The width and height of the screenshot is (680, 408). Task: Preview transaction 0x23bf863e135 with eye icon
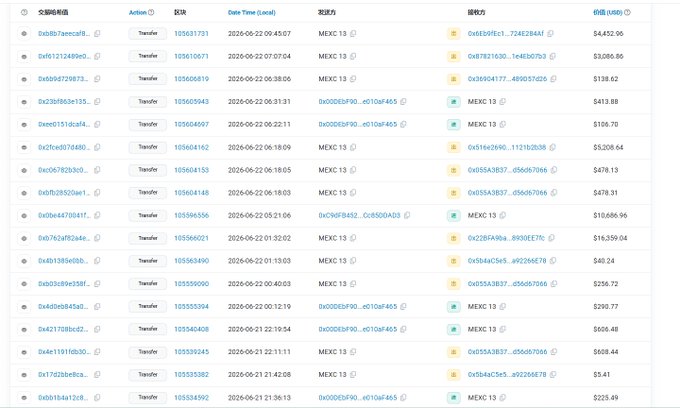pos(24,102)
